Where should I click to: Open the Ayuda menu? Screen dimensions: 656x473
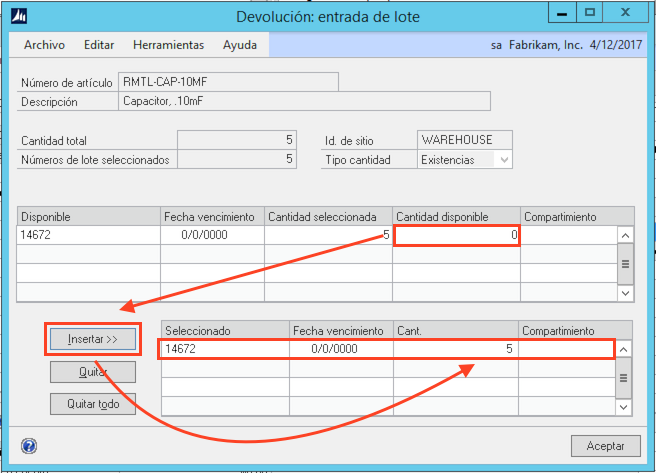coord(240,45)
